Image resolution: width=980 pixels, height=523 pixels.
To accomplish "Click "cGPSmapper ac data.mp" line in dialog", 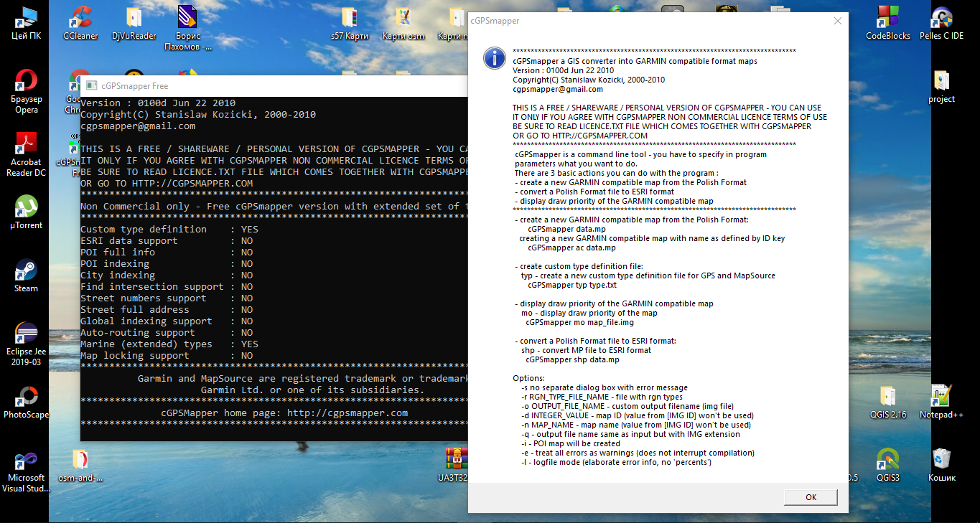I will (571, 248).
